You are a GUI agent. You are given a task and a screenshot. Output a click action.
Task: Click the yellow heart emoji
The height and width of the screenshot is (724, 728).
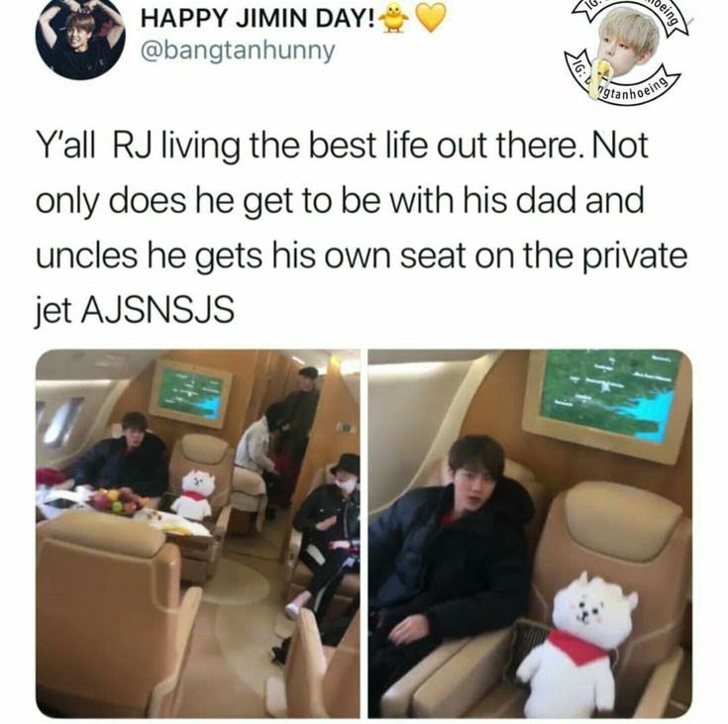(430, 18)
